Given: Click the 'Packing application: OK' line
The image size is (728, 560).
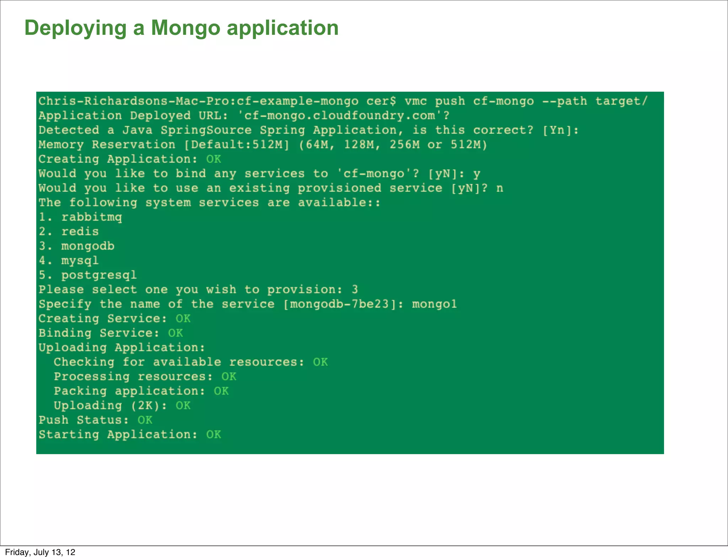Looking at the screenshot, I should tap(141, 391).
